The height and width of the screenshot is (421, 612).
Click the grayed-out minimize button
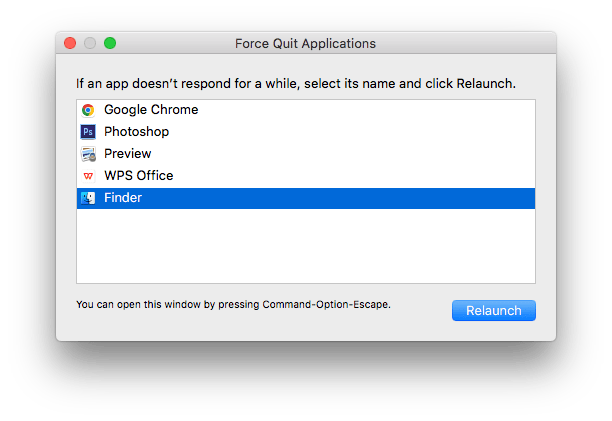[x=90, y=44]
